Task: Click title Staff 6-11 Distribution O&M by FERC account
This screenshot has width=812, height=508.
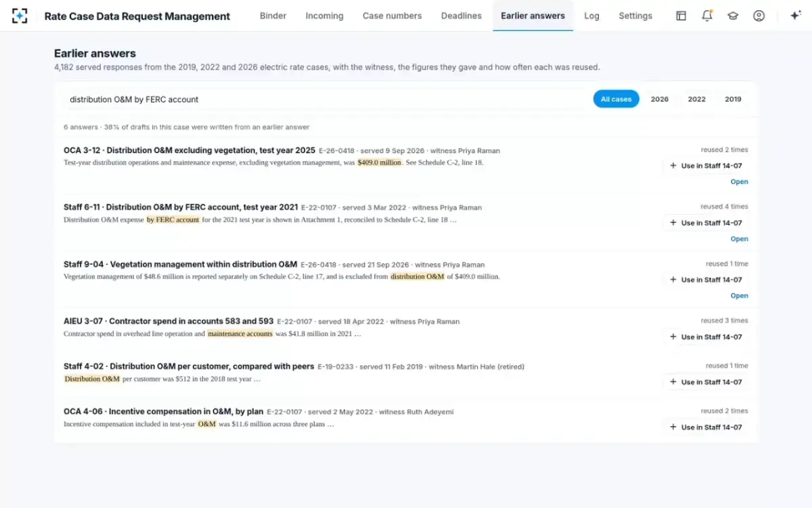Action: click(181, 207)
